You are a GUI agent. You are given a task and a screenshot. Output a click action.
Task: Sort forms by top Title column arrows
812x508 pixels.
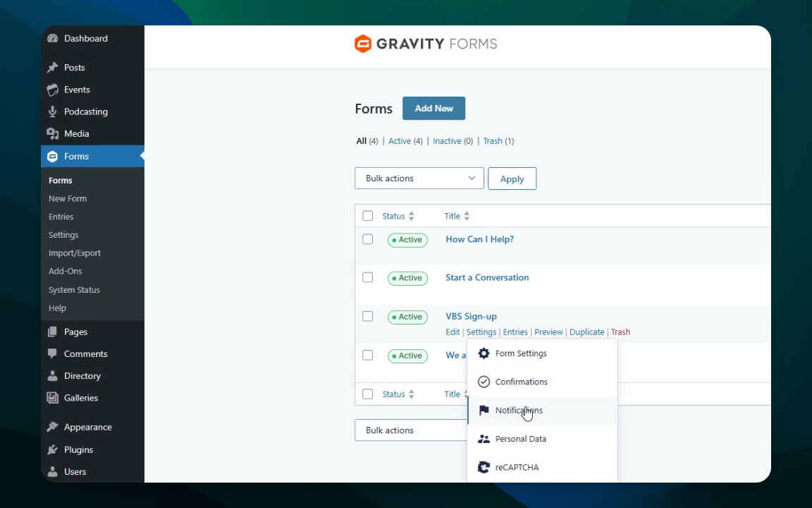(467, 216)
